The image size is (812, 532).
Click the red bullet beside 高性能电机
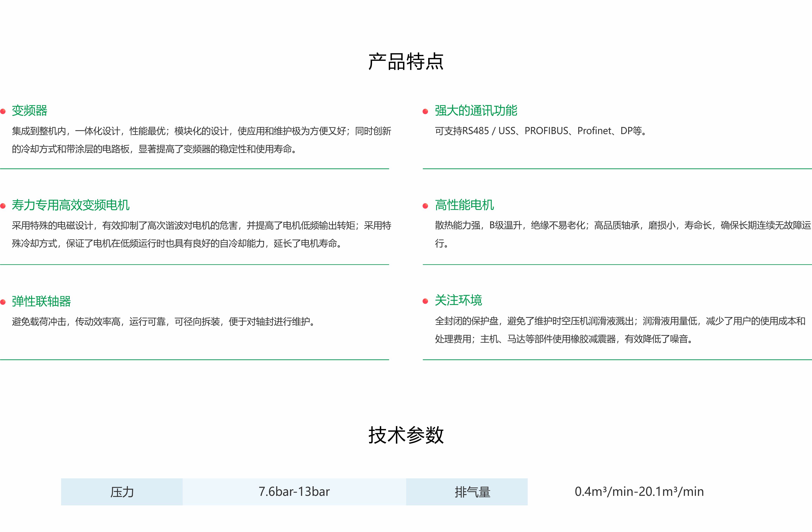(x=425, y=206)
